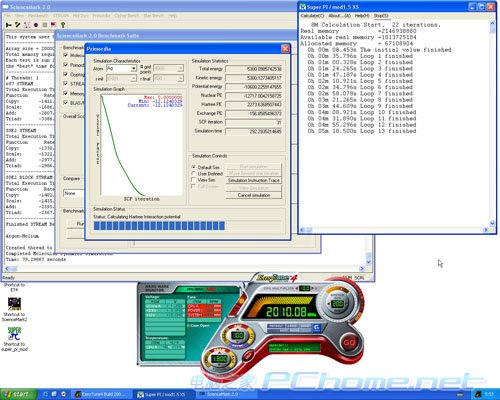
Task: Click the Simulation Instruction Trace button
Action: pyautogui.click(x=254, y=180)
